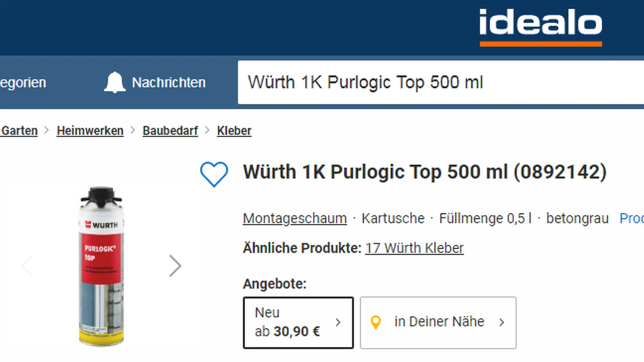Expand chevron on in Deiner Nähe box
Screen dimensions: 644x362
click(502, 322)
